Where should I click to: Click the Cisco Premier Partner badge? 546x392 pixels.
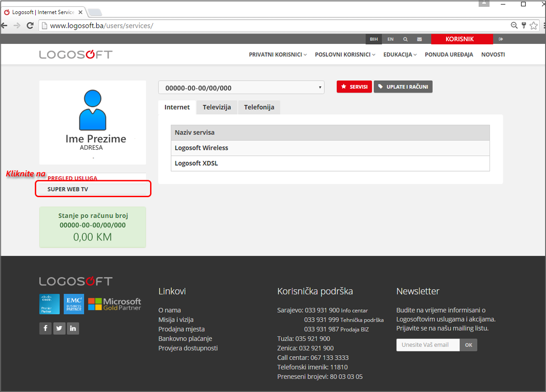pos(49,304)
